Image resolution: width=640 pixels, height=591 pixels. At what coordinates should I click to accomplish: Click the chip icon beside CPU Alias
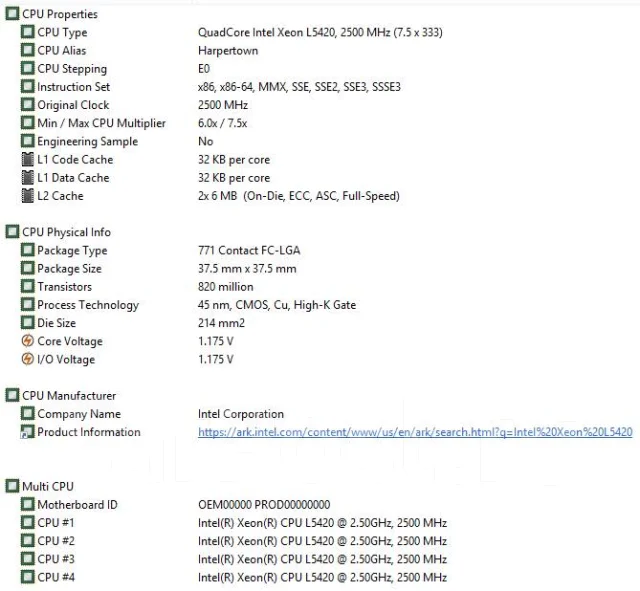(27, 50)
